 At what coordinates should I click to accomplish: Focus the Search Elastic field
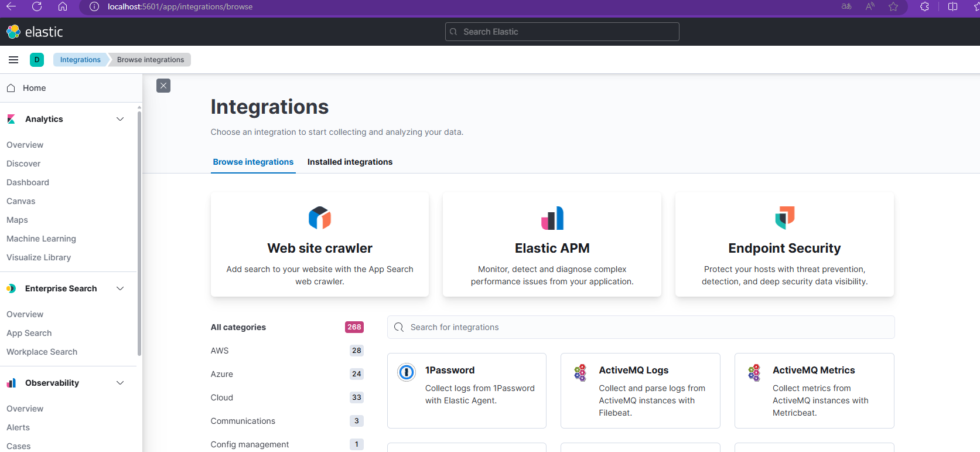[x=562, y=32]
